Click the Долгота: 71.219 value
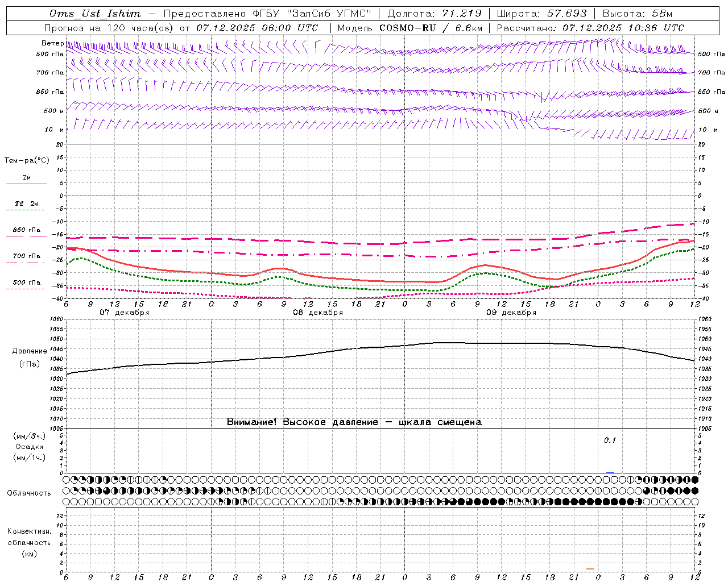The image size is (728, 582). 435,14
